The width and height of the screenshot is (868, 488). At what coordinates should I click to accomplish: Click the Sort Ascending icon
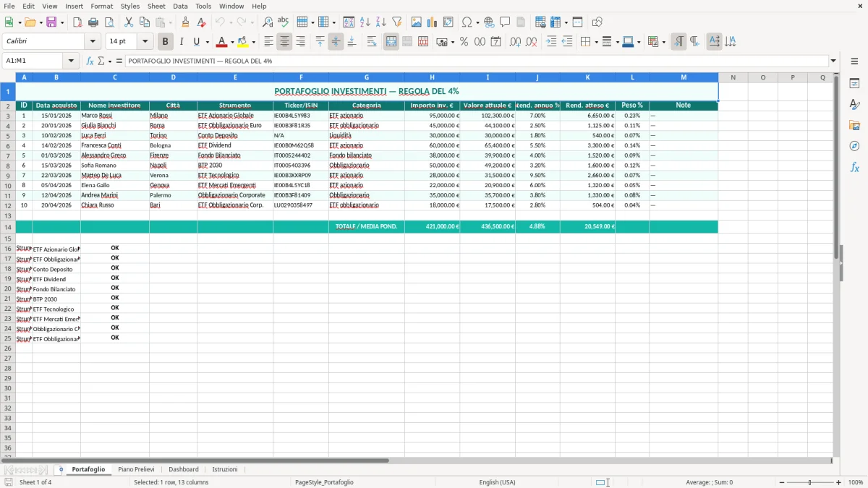tap(365, 22)
